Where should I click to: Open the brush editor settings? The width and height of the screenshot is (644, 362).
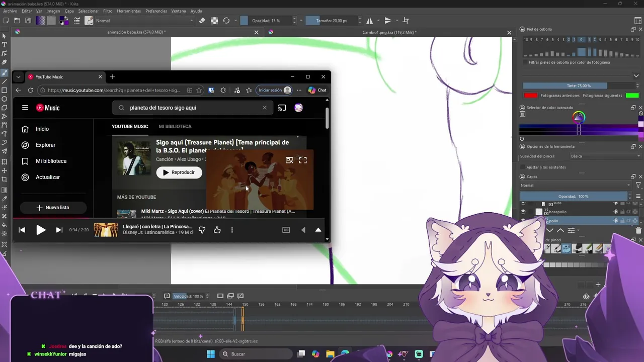77,21
